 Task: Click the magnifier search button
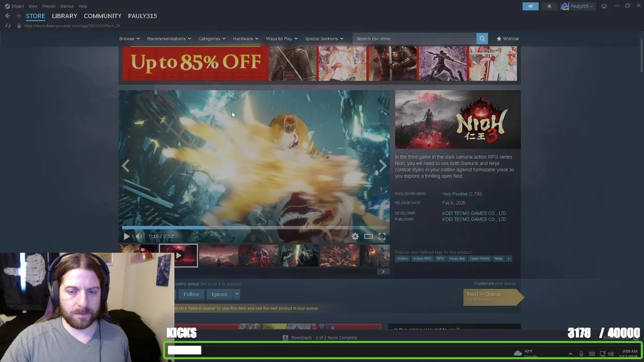point(482,39)
